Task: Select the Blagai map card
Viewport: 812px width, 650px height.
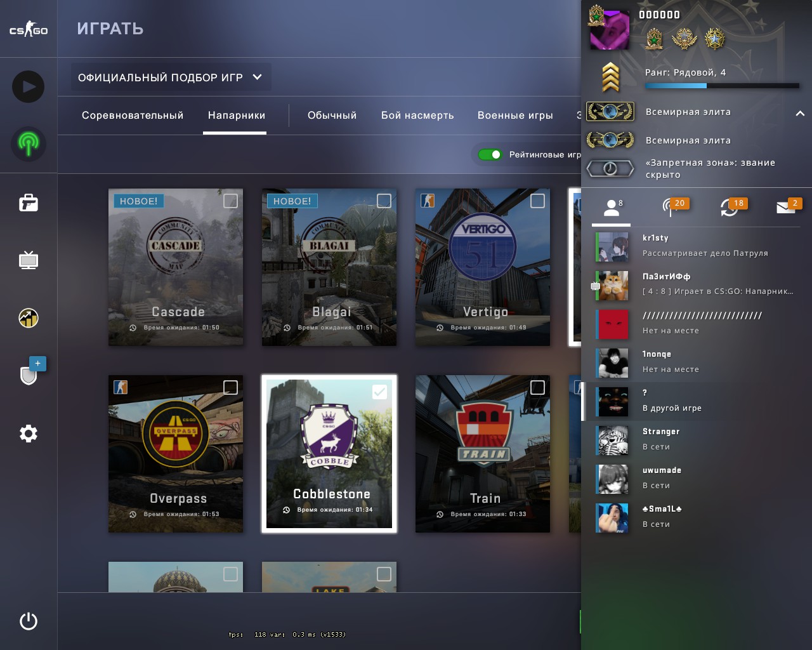Action: coord(329,267)
